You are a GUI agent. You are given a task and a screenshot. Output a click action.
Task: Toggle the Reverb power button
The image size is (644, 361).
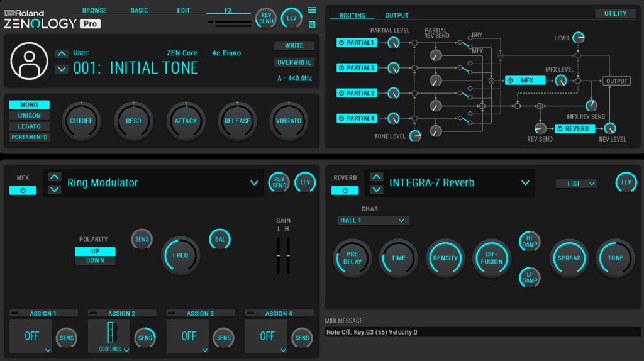pos(345,191)
